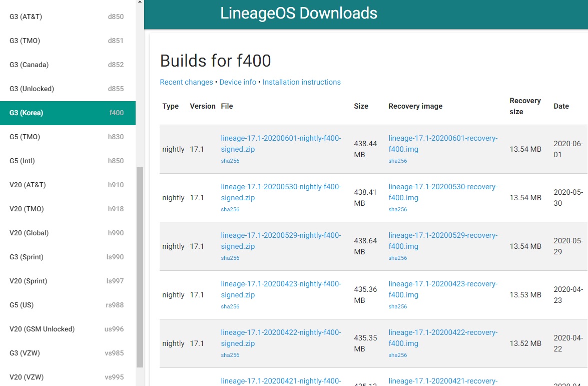Open sha256 for the 20200422 nightly zip

point(230,355)
